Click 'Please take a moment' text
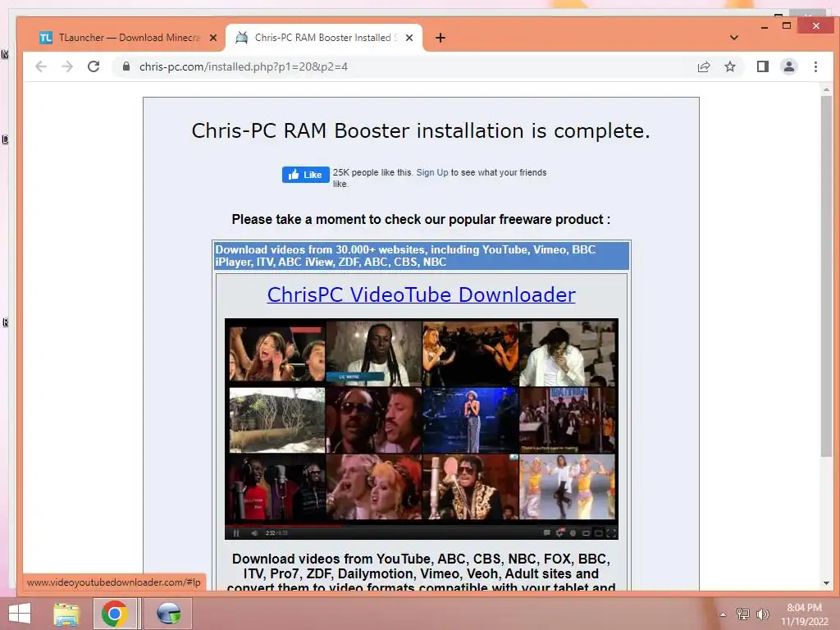This screenshot has height=630, width=840. pyautogui.click(x=421, y=219)
